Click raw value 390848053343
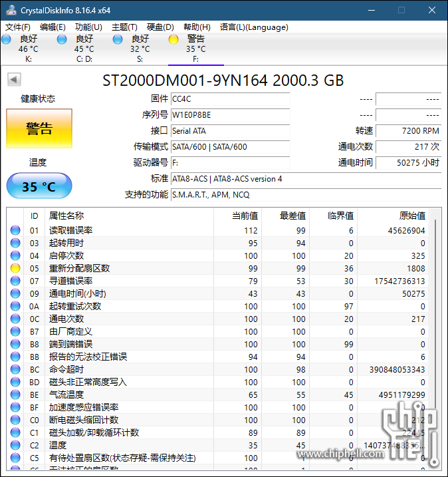Image resolution: width=448 pixels, height=477 pixels. [x=397, y=369]
